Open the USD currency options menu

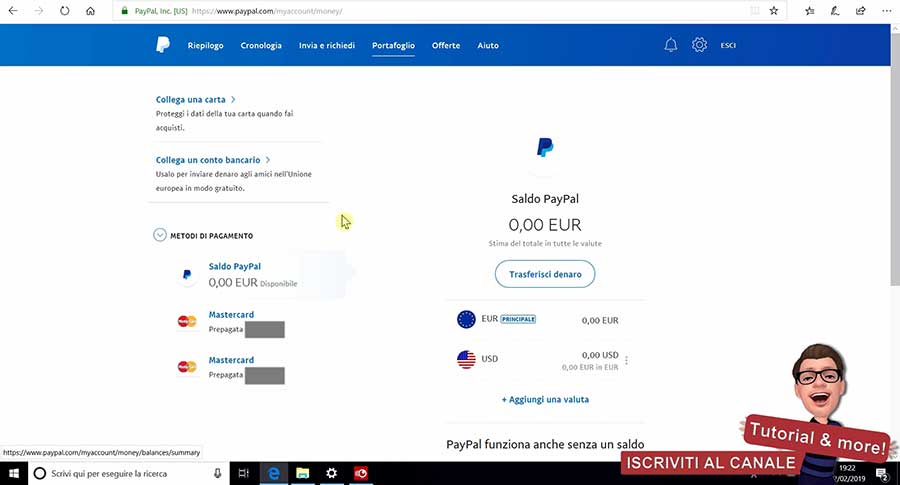pyautogui.click(x=626, y=360)
